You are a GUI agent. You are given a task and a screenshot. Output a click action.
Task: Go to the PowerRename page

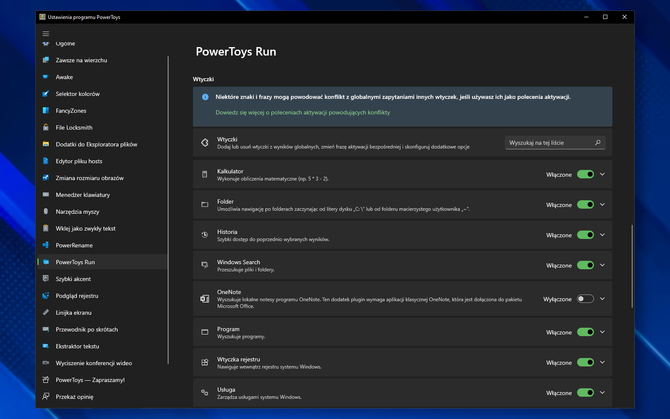click(103, 245)
